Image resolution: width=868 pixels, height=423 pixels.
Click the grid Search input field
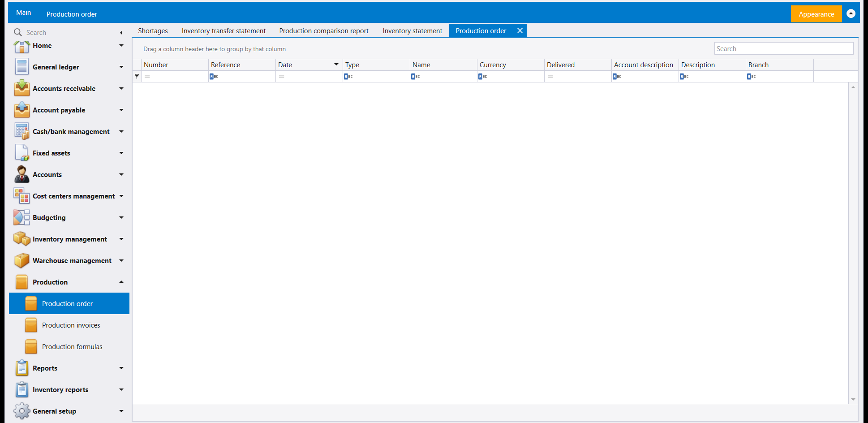(783, 48)
